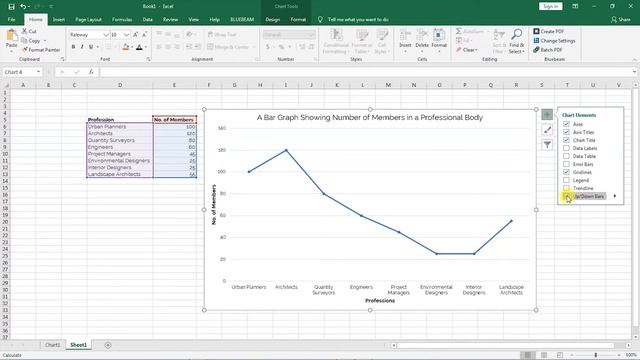640x360 pixels.
Task: Enable the Trendline checkbox
Action: [x=567, y=188]
